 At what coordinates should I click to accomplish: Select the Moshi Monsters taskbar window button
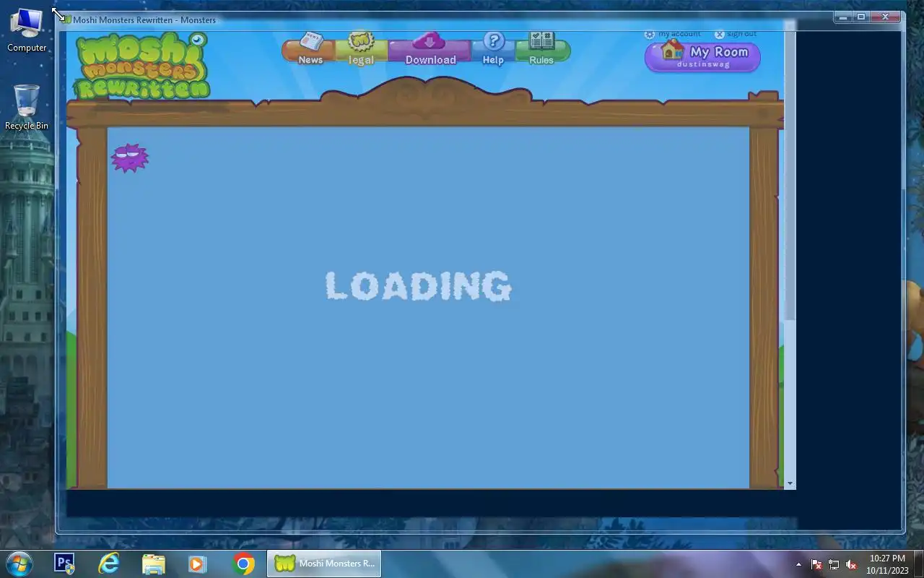pos(324,564)
